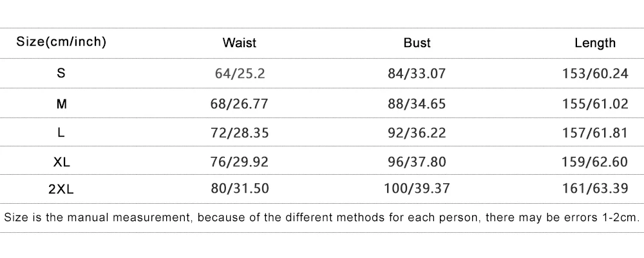Viewport: 644px width, 258px height.
Task: Click the Length column header
Action: coord(595,43)
